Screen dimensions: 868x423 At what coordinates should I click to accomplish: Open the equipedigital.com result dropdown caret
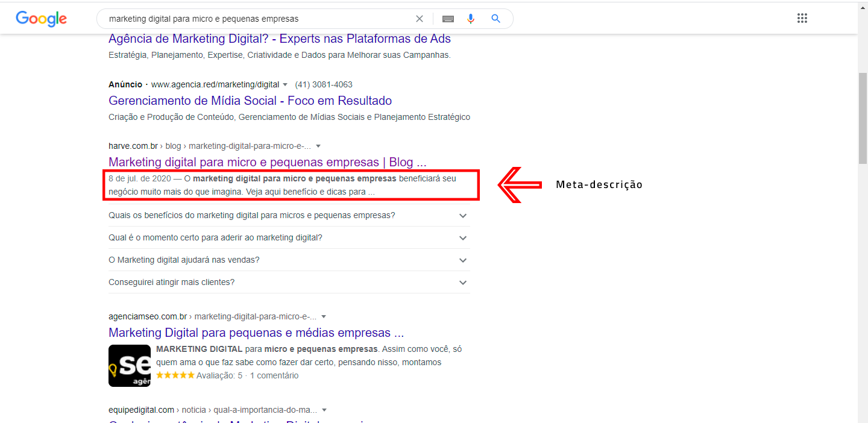[x=324, y=409]
